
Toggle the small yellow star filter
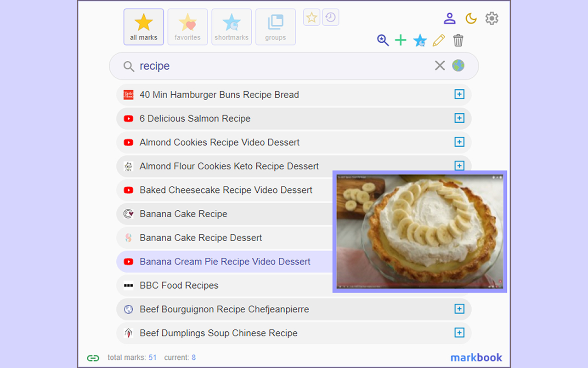311,17
